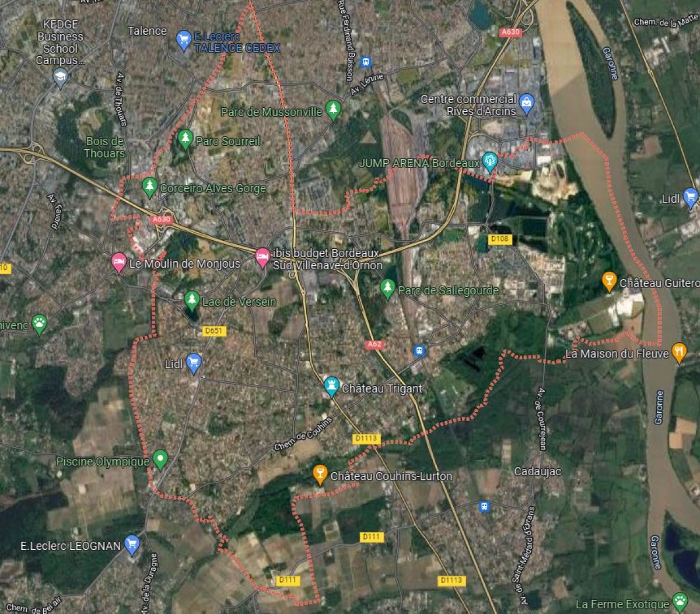Select La Ferme Exotique paw icon

click(x=680, y=602)
